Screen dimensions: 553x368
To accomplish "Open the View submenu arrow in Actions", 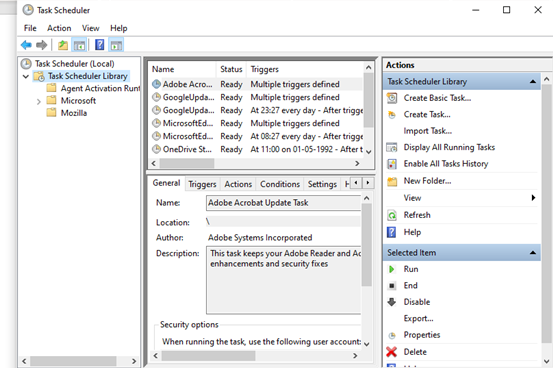I will [533, 198].
